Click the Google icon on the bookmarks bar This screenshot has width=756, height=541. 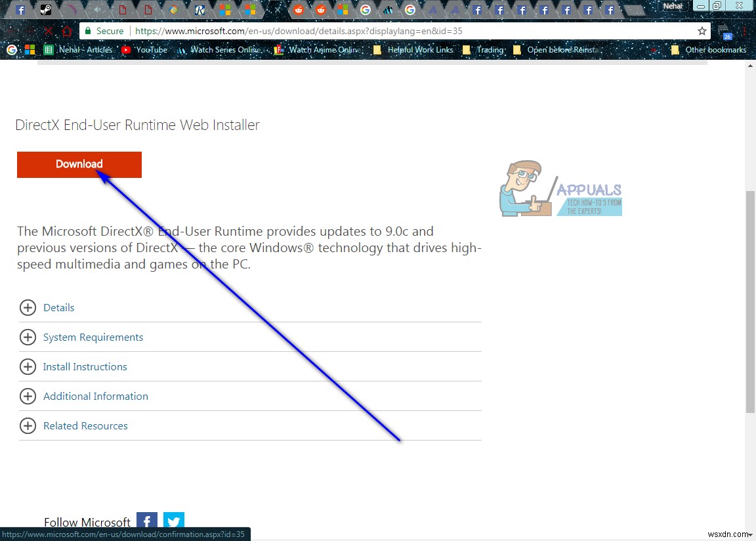tap(11, 49)
